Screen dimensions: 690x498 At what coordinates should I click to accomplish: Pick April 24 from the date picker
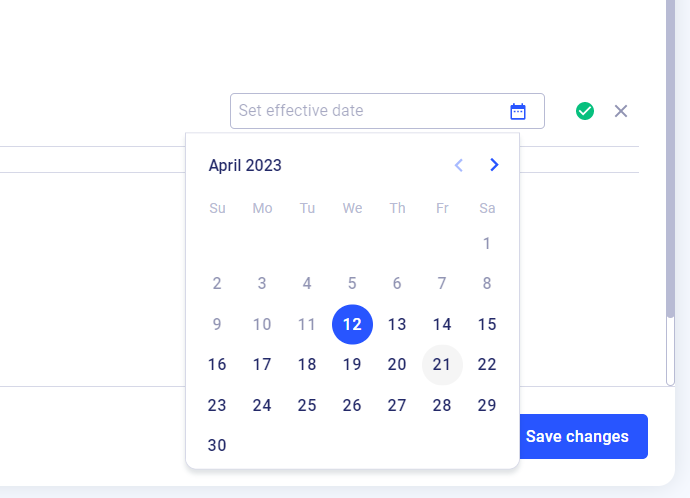pyautogui.click(x=262, y=405)
